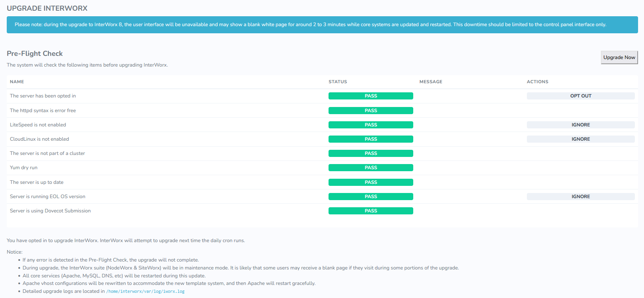
Task: Ignore the CloudLinux is not enabled check
Action: [580, 139]
